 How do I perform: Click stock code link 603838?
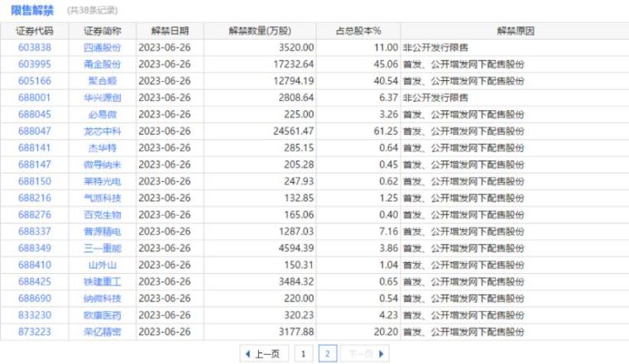click(x=34, y=48)
